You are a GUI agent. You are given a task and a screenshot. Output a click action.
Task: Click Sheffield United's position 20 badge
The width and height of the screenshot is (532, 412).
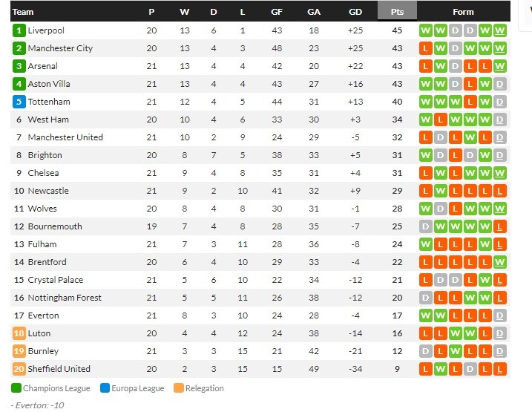(19, 369)
